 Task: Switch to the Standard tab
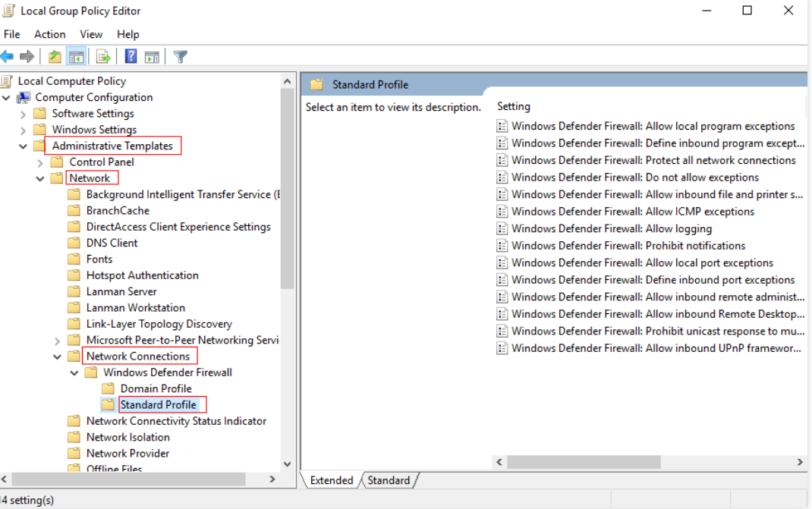pos(389,480)
